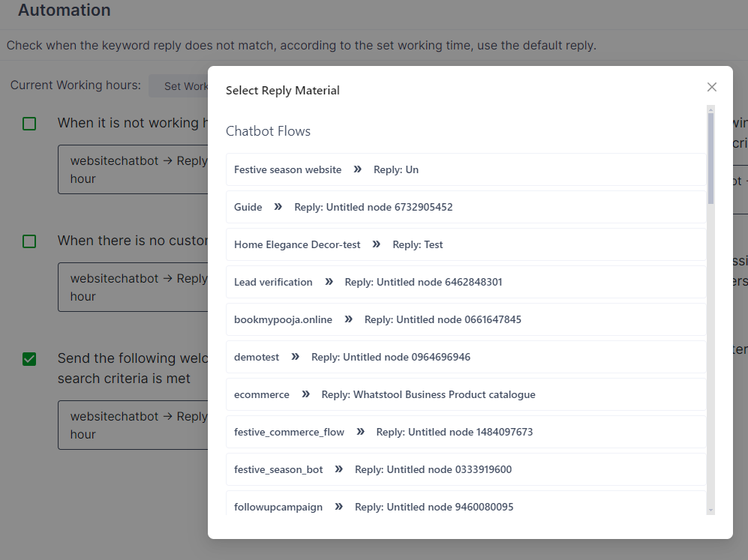The width and height of the screenshot is (748, 560).
Task: Click the chevron icon after followupcampaign
Action: click(339, 507)
